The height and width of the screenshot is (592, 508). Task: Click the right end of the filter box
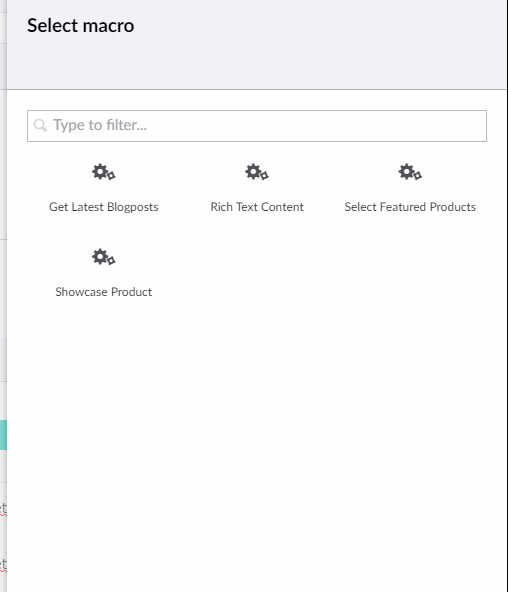click(472, 126)
